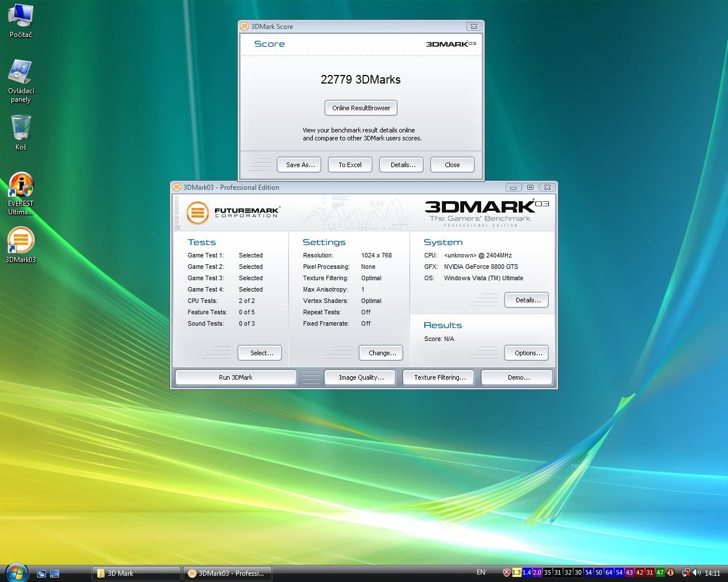Click the Online ResultBrowser button
The image size is (728, 582).
361,108
